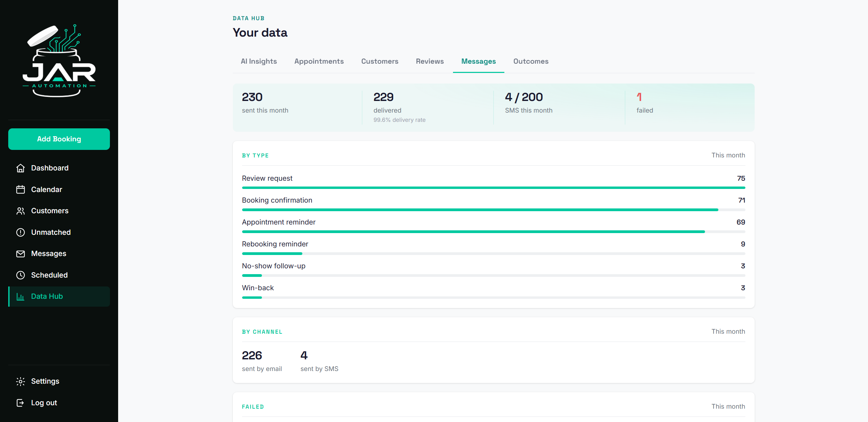Open the Settings gear icon
This screenshot has width=868, height=422.
[21, 381]
